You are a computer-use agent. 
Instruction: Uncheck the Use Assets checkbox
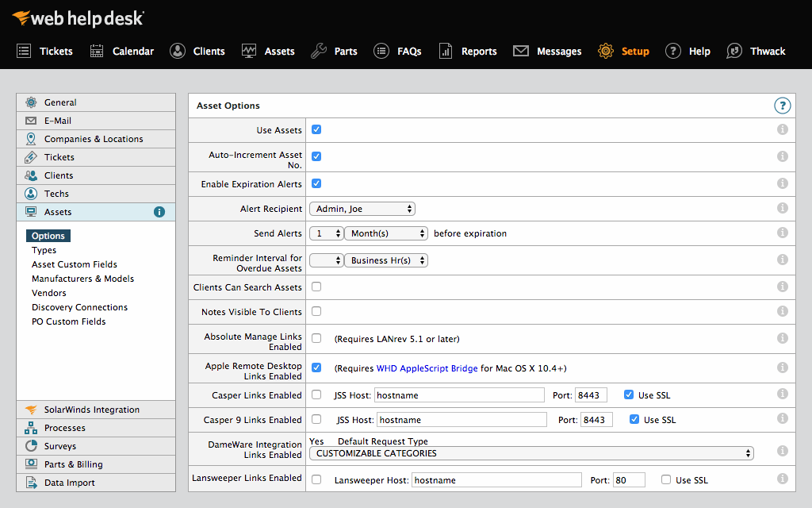pos(316,129)
